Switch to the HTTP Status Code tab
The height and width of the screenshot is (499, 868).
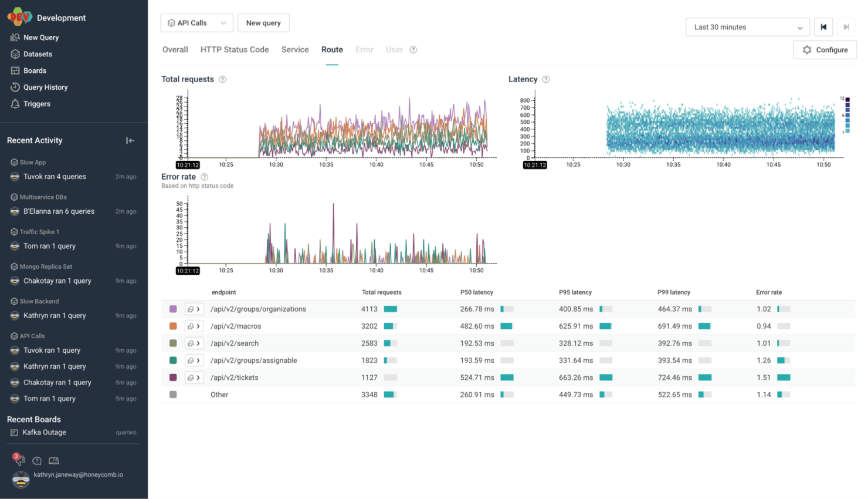tap(235, 50)
